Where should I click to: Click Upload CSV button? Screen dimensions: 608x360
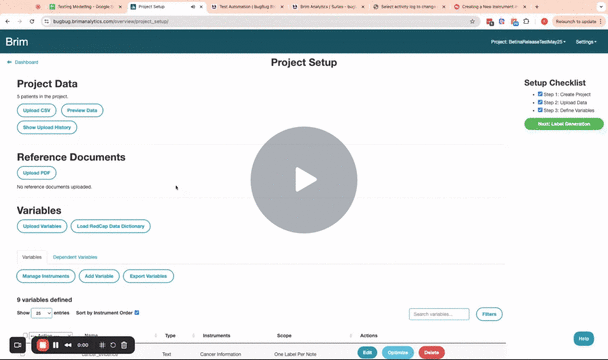click(x=36, y=110)
